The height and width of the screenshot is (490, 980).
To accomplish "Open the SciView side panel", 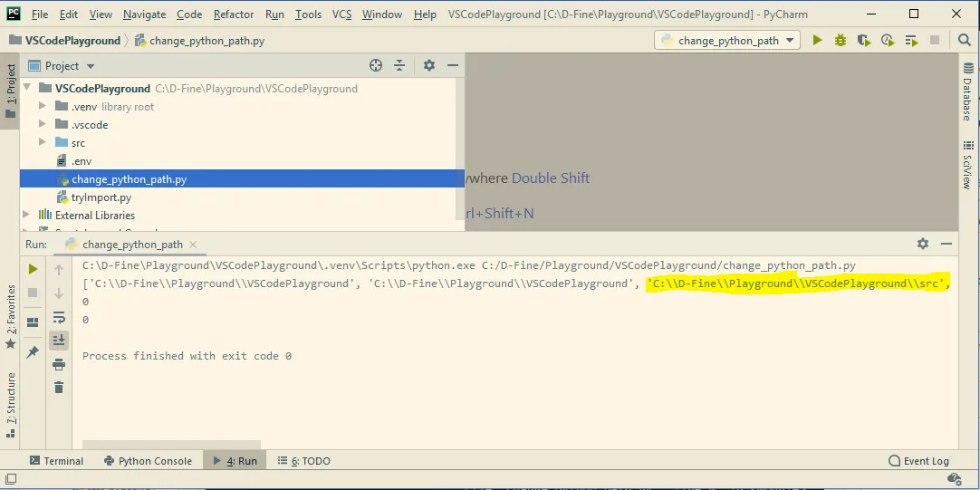I will click(x=967, y=164).
